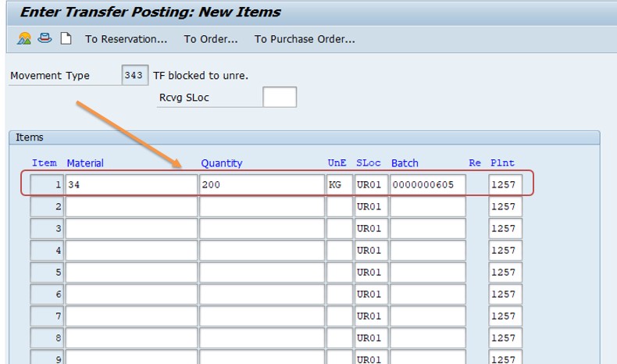The height and width of the screenshot is (364, 617).
Task: Open the To Reservation... option
Action: 126,39
